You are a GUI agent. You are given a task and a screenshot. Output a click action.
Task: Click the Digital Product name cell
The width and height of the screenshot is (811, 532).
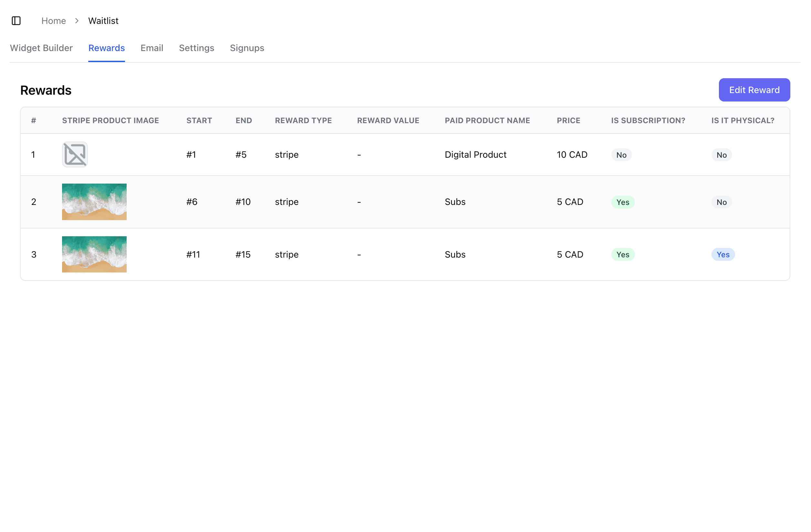pos(475,155)
